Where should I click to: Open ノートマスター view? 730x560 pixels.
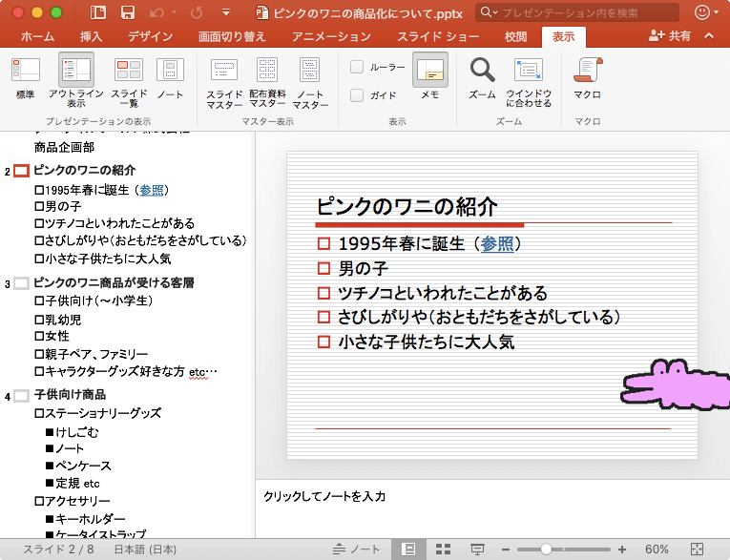click(309, 83)
